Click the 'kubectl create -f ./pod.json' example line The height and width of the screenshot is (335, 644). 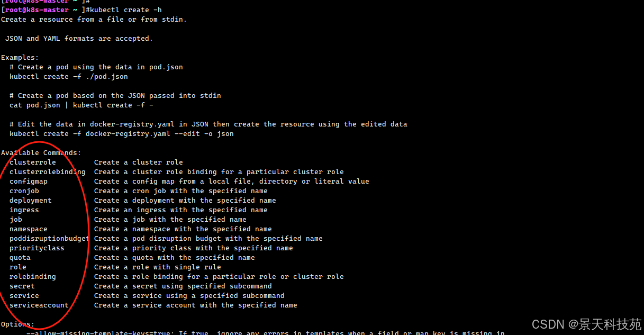pos(68,77)
